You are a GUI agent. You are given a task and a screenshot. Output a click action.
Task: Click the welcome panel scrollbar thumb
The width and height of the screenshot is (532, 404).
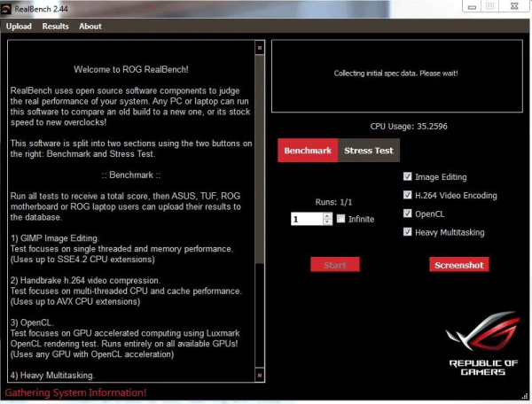coord(260,159)
